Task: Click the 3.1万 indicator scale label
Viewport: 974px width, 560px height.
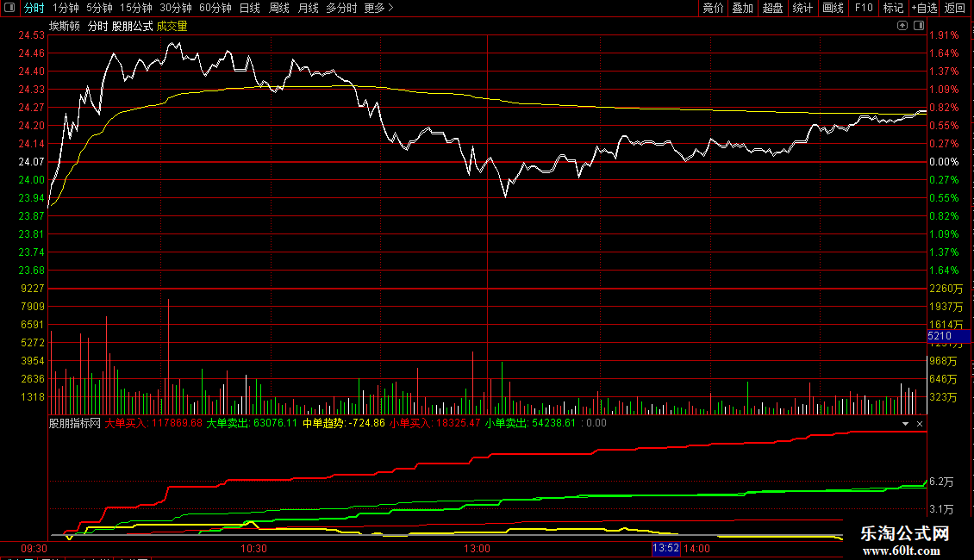Action: pos(941,510)
